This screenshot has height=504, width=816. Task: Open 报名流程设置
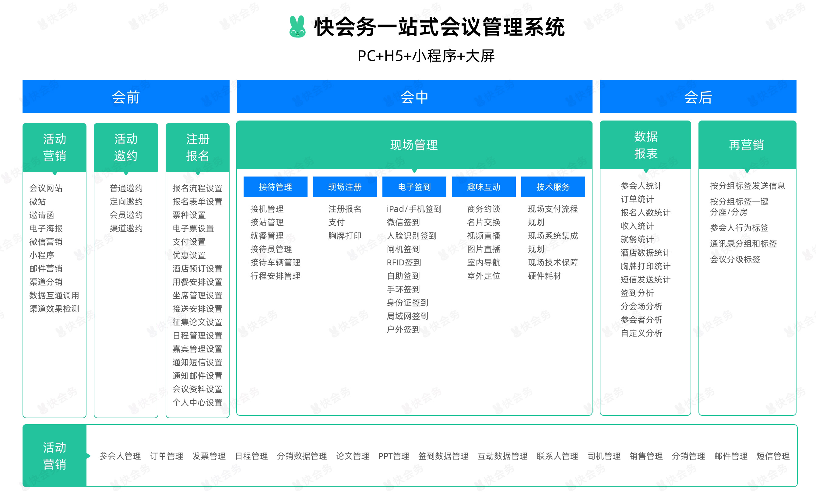(197, 188)
